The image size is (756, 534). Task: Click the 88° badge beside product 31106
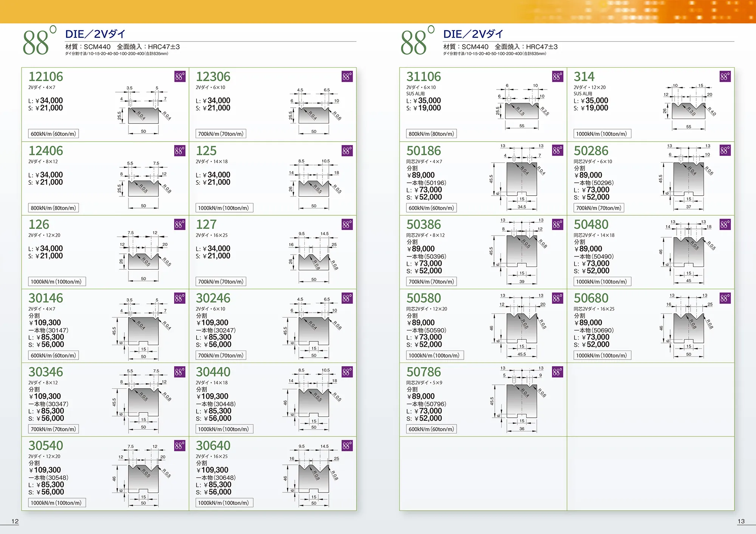point(558,77)
